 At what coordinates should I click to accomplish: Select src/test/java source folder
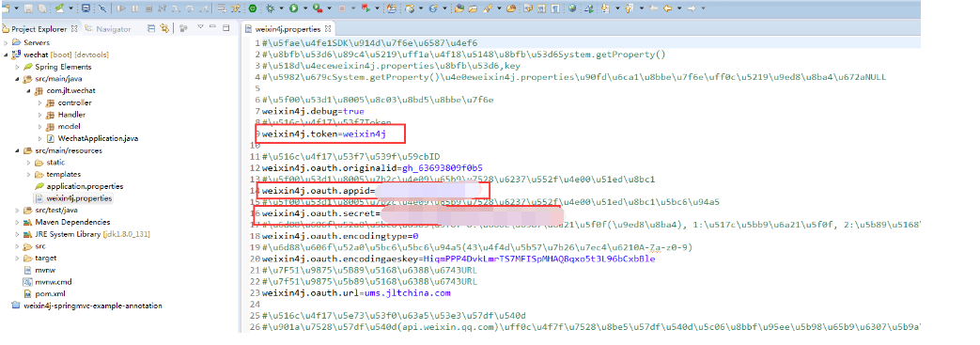point(50,210)
